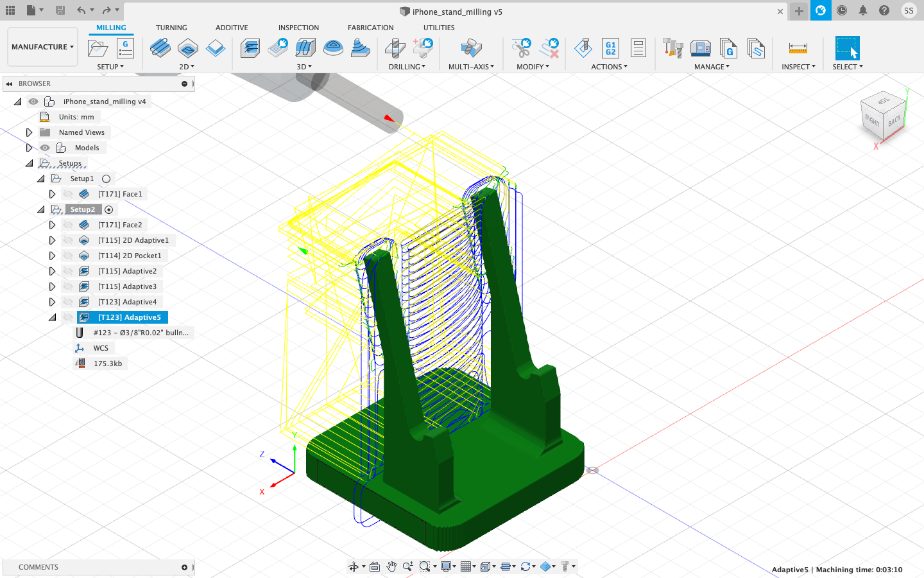Select the Pan tool in the navigation bar

coord(391,567)
